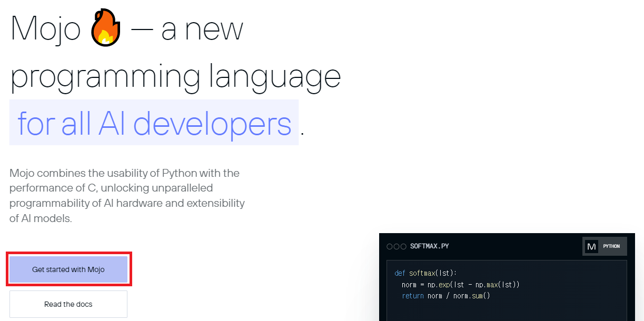This screenshot has height=321, width=644.
Task: Open Read the docs button
Action: tap(68, 304)
